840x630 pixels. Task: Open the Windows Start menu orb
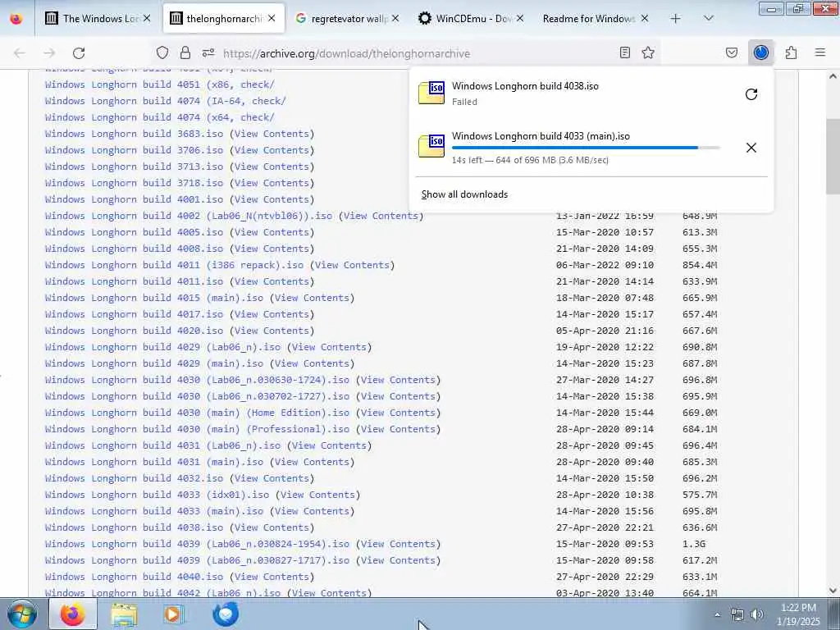pos(22,614)
